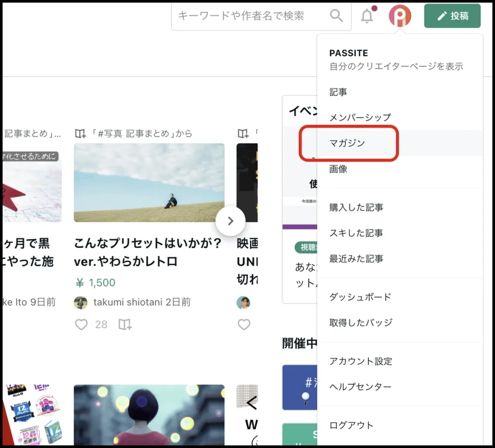Click the search magnifier icon
The height and width of the screenshot is (448, 495).
(336, 16)
